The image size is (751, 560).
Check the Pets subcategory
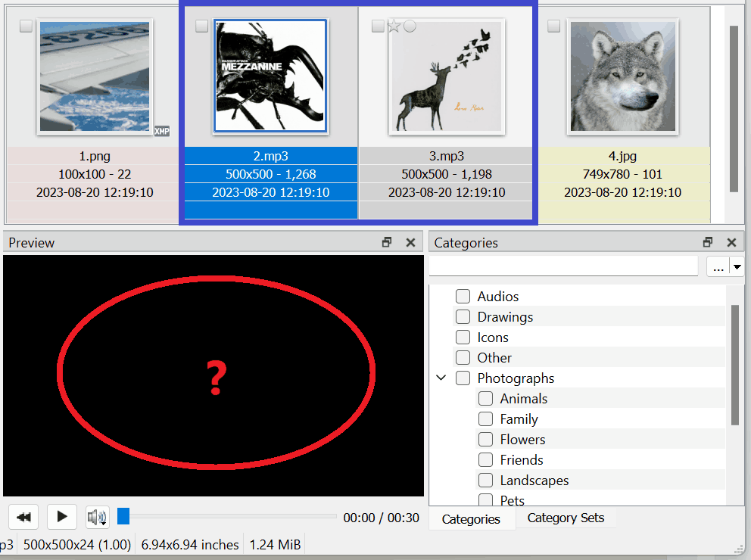click(x=486, y=499)
